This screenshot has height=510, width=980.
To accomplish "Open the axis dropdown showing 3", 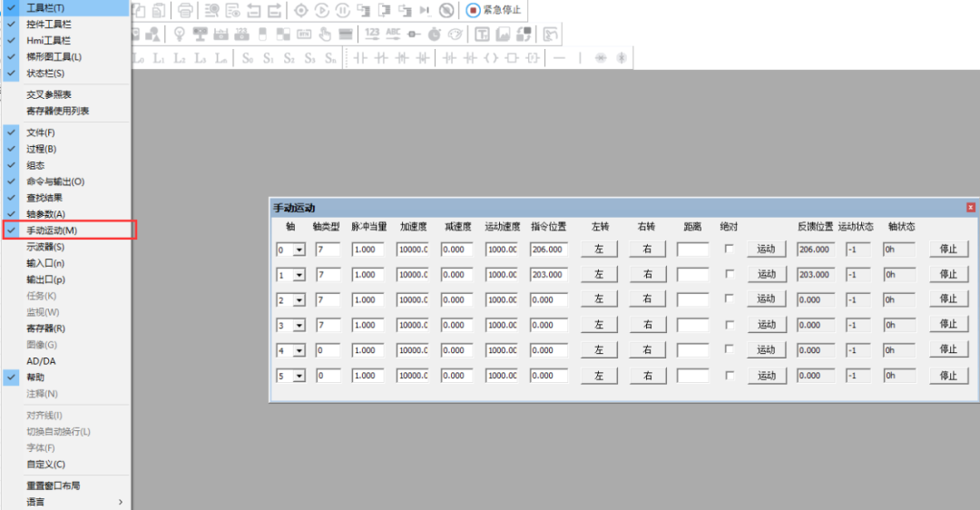I will click(x=299, y=326).
